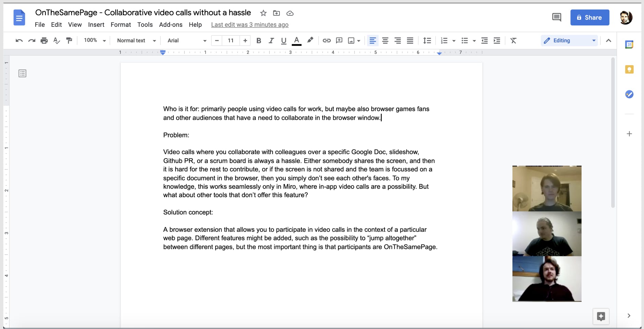
Task: Click the Explore button
Action: pos(601,316)
